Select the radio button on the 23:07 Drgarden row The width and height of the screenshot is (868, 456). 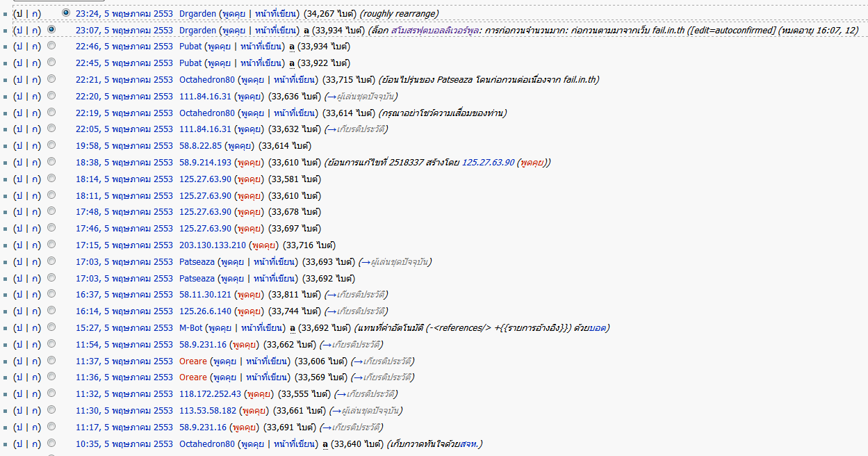[x=51, y=29]
